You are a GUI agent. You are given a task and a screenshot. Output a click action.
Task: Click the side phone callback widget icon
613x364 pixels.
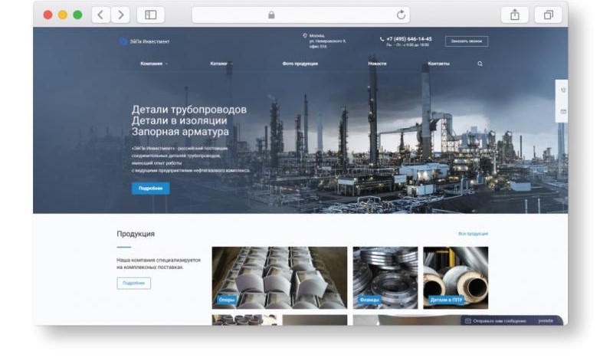point(563,90)
